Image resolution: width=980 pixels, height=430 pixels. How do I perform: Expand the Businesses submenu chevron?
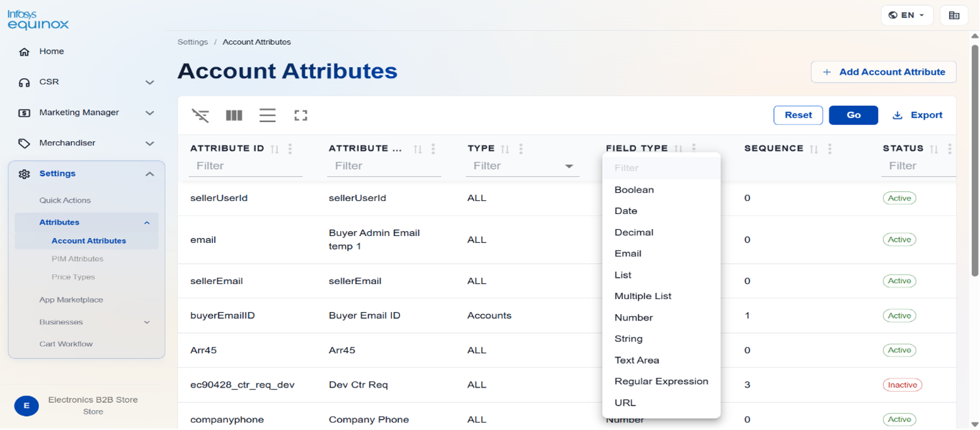point(147,322)
